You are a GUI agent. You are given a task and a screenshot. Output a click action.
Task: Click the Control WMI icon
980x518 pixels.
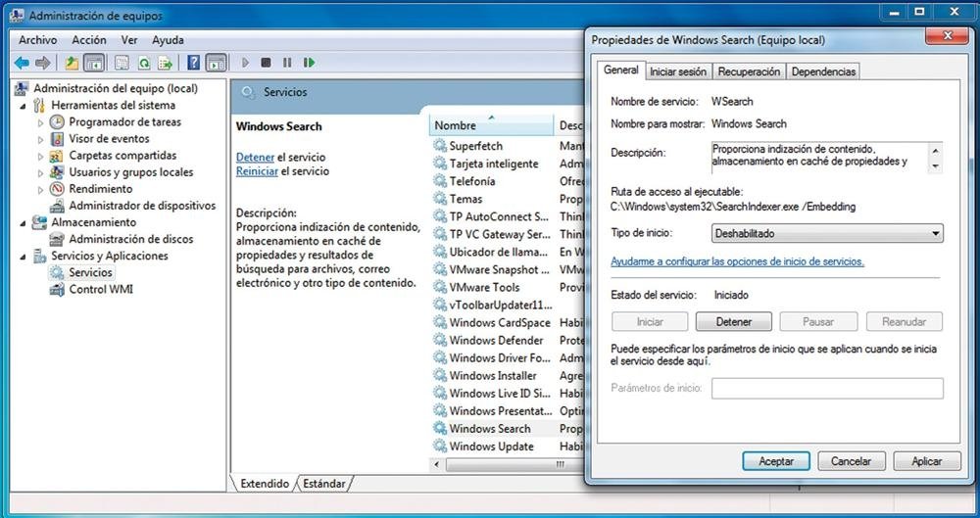pos(58,289)
